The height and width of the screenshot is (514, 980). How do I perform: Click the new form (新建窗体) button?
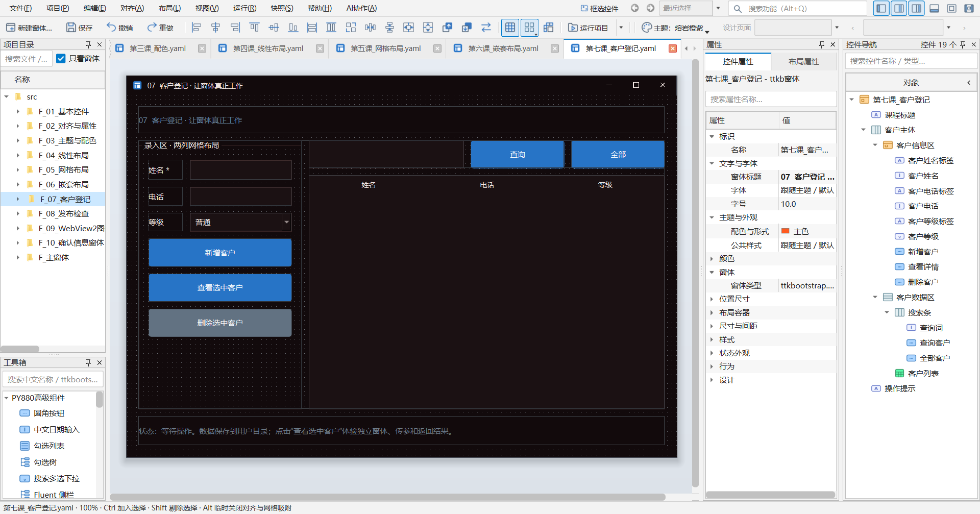[x=29, y=28]
